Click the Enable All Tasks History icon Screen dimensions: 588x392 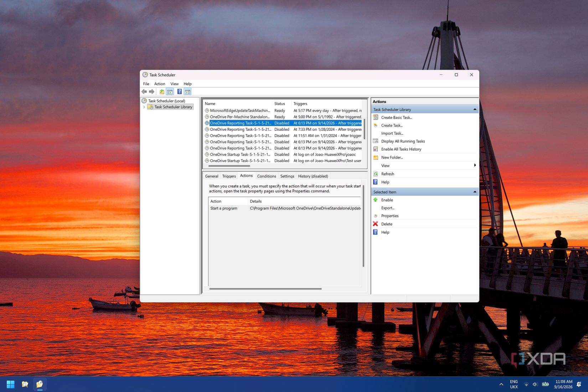376,149
